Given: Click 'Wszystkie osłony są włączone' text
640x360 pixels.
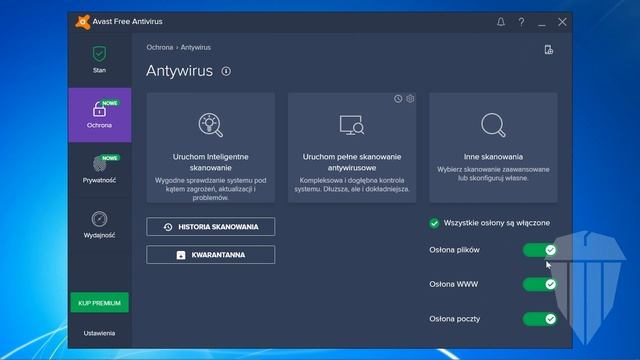Looking at the screenshot, I should [x=497, y=223].
